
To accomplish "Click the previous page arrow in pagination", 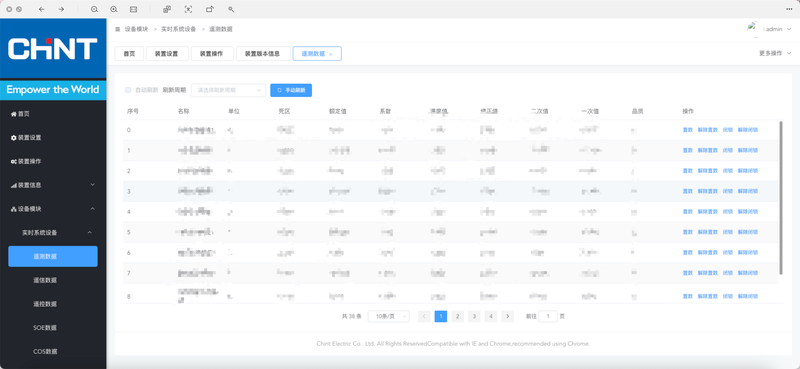I will (424, 316).
